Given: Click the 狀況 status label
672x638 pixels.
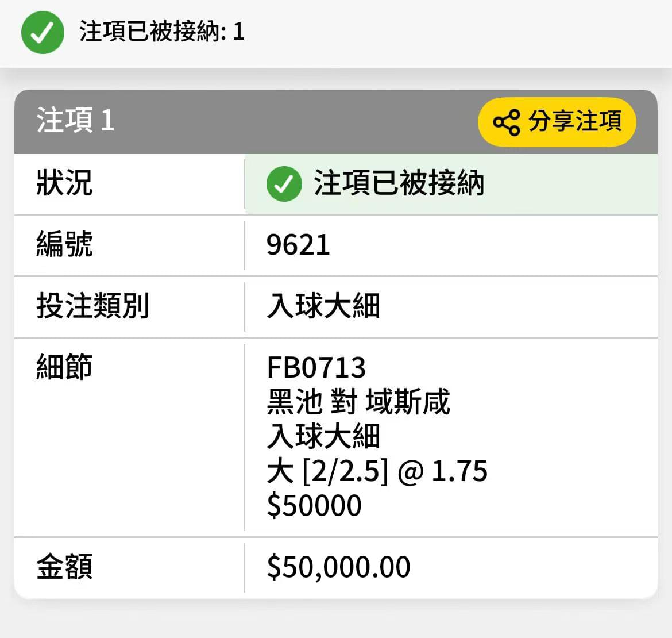Looking at the screenshot, I should point(64,183).
